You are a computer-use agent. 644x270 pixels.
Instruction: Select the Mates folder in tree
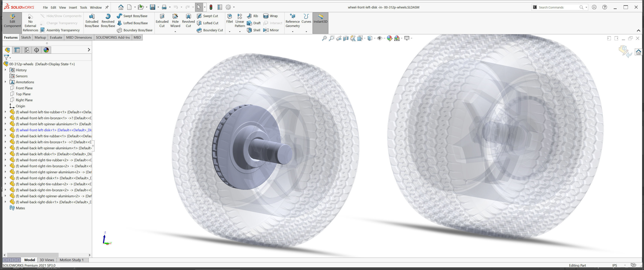click(x=20, y=208)
